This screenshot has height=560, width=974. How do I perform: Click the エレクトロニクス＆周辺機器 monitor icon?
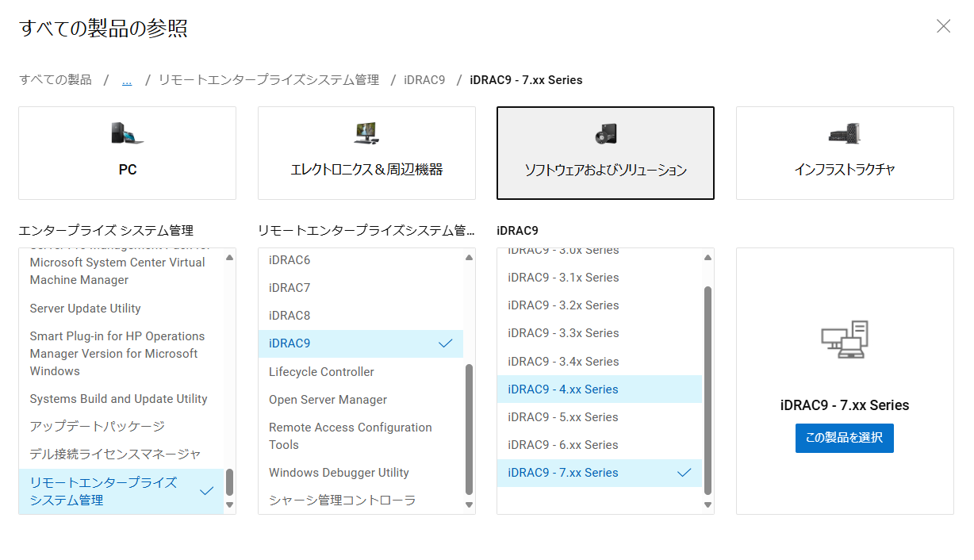(x=366, y=133)
